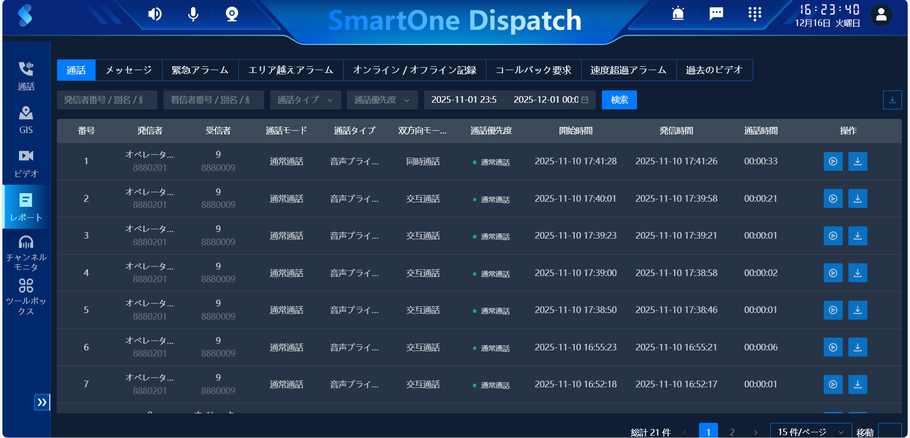Expand the 通話優先度 dropdown filter
Screen dimensions: 910x438
pos(382,100)
